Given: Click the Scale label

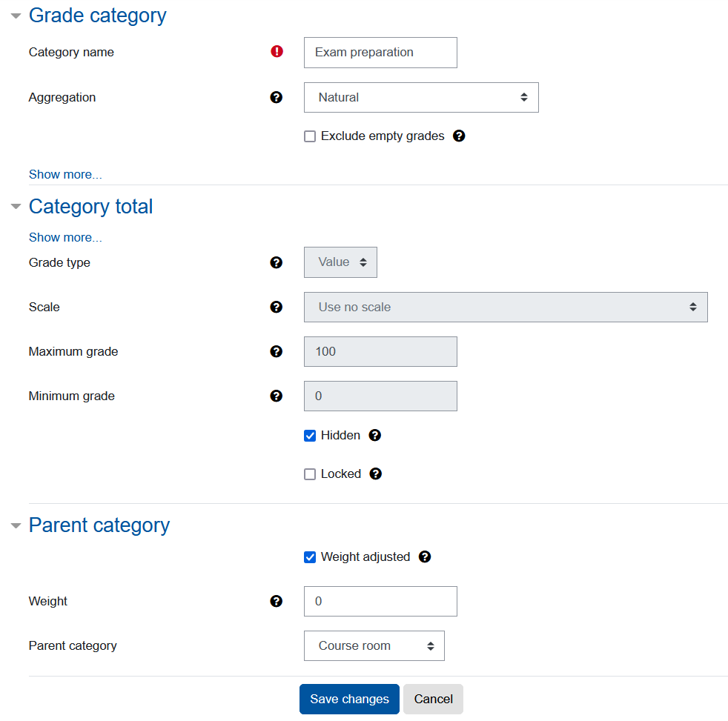Looking at the screenshot, I should click(x=44, y=307).
